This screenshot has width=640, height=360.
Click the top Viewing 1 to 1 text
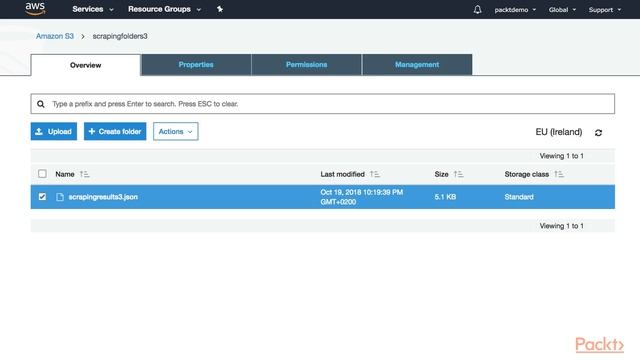561,156
